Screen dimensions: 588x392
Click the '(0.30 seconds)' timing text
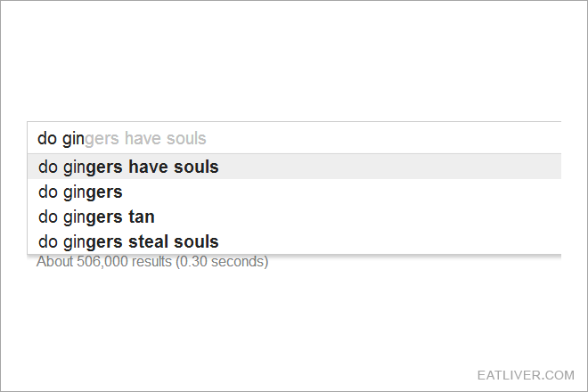point(222,261)
